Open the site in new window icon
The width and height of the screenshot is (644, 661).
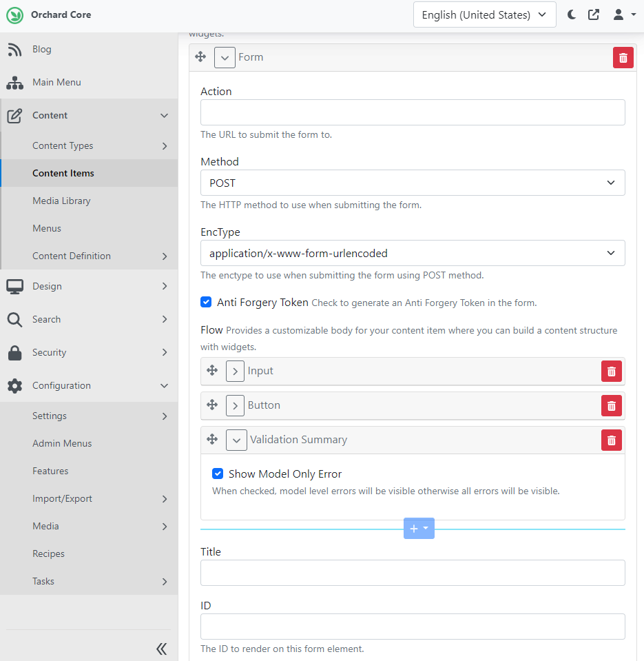[594, 14]
